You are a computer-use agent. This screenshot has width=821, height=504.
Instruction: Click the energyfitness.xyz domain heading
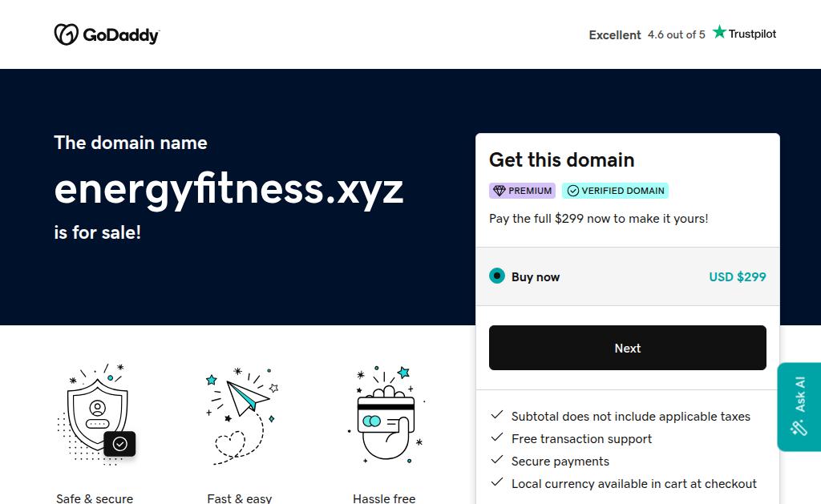229,189
